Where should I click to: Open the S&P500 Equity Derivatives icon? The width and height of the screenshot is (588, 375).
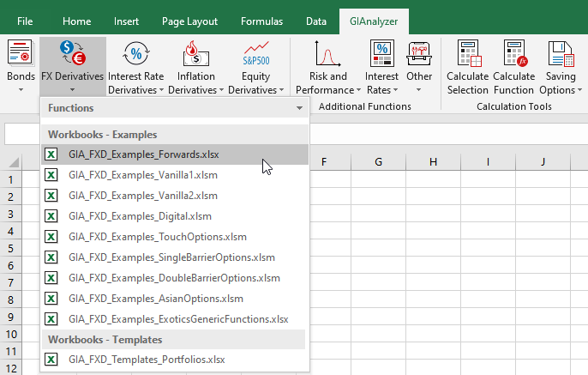[x=256, y=54]
